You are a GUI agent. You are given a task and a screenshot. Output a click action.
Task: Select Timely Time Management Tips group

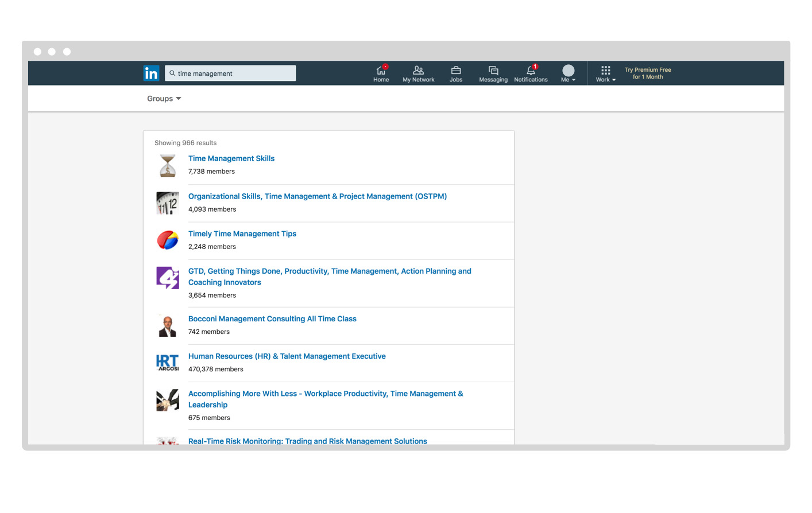242,234
